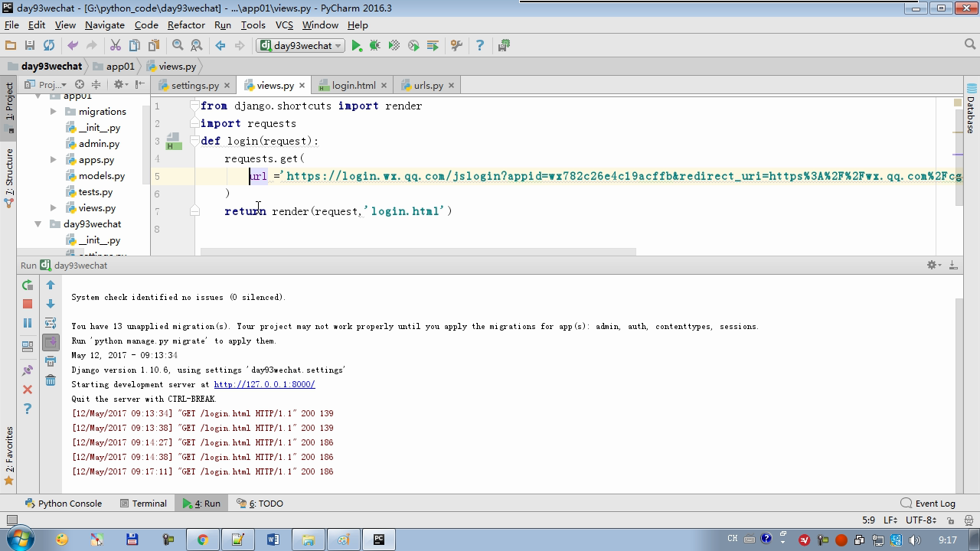Viewport: 980px width, 551px height.
Task: Open the http://127.0.0.1:8000/ server link
Action: tap(264, 384)
